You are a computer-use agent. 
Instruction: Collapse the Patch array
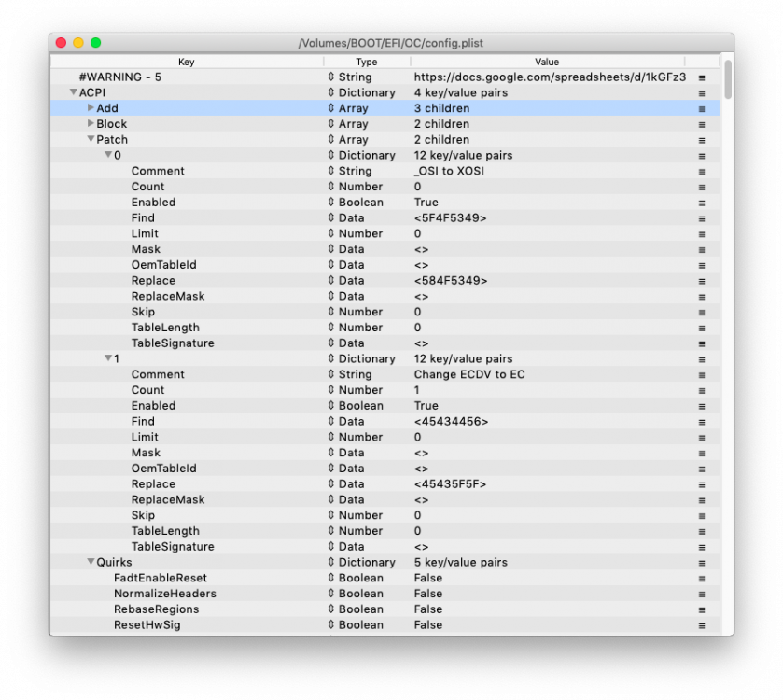coord(91,139)
